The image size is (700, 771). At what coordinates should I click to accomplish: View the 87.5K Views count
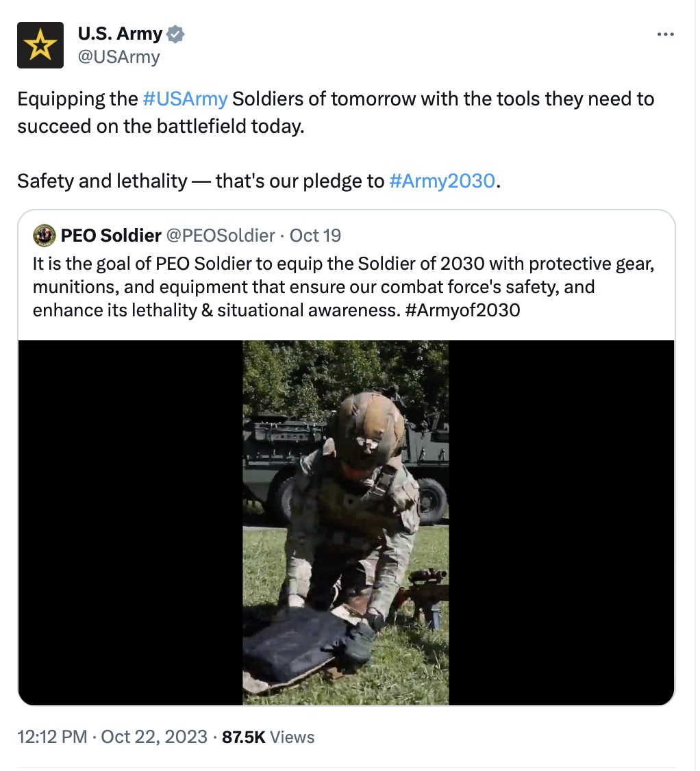(268, 737)
